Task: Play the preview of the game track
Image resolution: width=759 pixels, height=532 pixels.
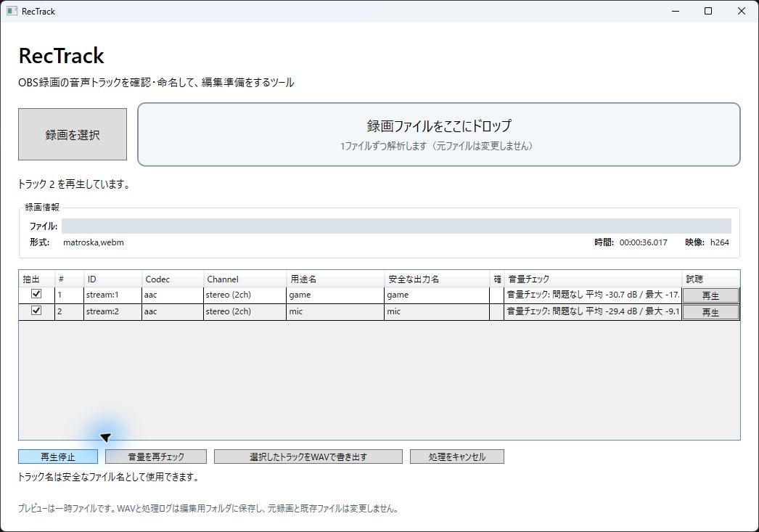Action: tap(710, 295)
